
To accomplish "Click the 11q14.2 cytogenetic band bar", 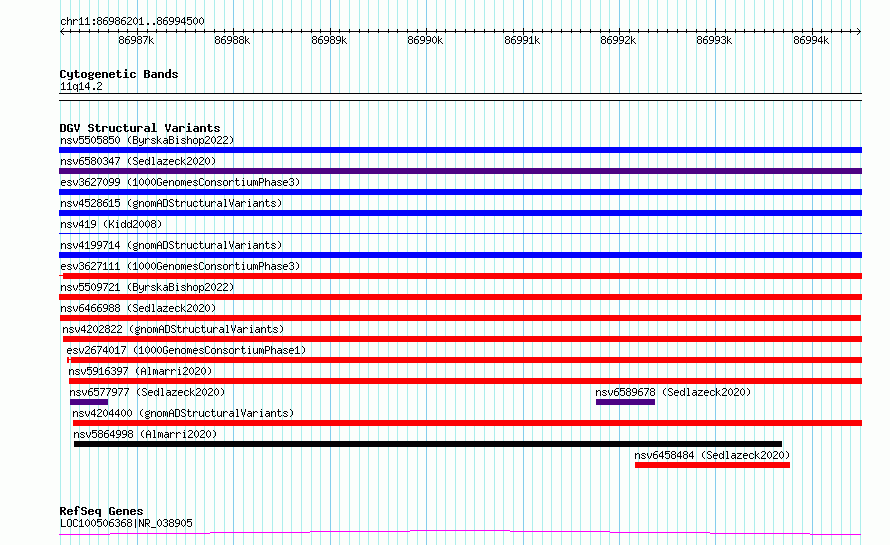I will point(460,97).
